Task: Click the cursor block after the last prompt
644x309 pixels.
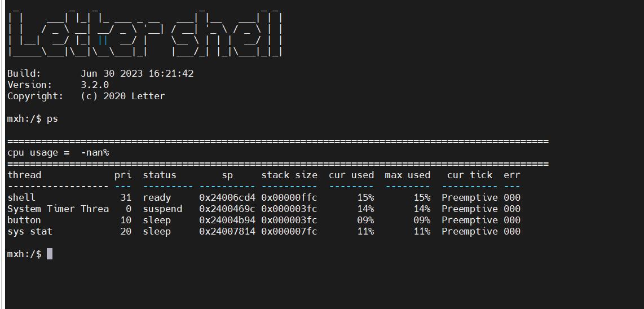Action: coord(50,254)
